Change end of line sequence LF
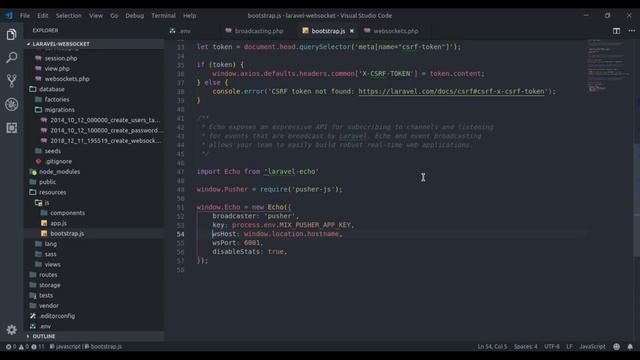640x360 pixels. (x=569, y=347)
